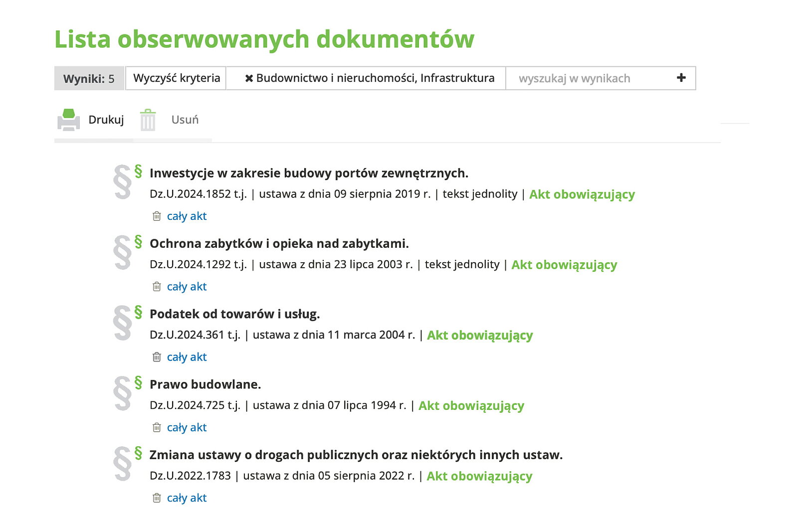Click cały akt link under Inwestycje act
This screenshot has height=532, width=798.
click(x=187, y=216)
